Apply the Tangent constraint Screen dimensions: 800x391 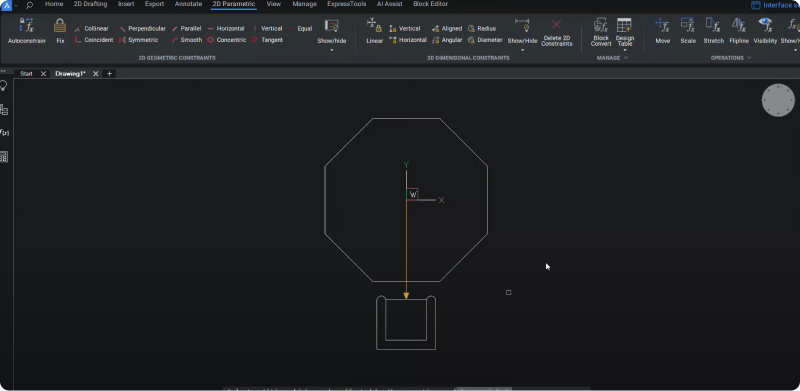point(267,40)
